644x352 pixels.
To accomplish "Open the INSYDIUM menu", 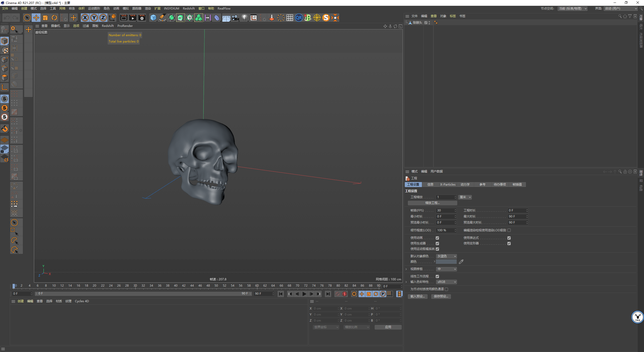I will (172, 9).
